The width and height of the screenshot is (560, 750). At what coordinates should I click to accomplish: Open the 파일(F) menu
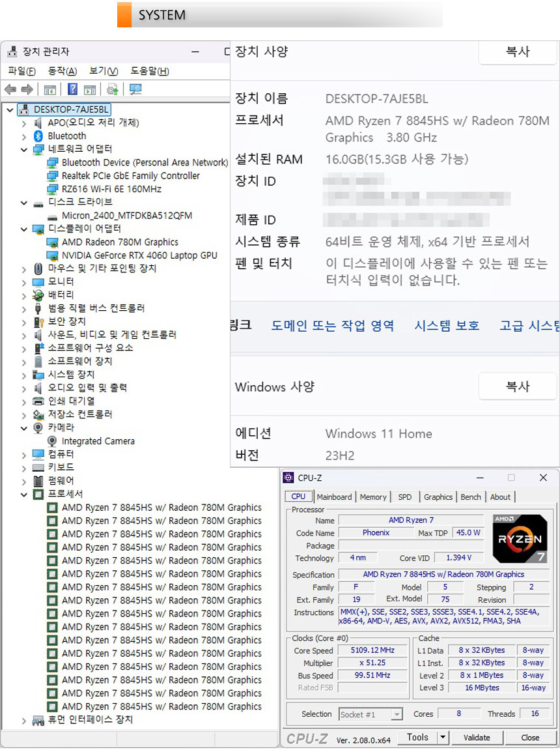click(x=22, y=71)
